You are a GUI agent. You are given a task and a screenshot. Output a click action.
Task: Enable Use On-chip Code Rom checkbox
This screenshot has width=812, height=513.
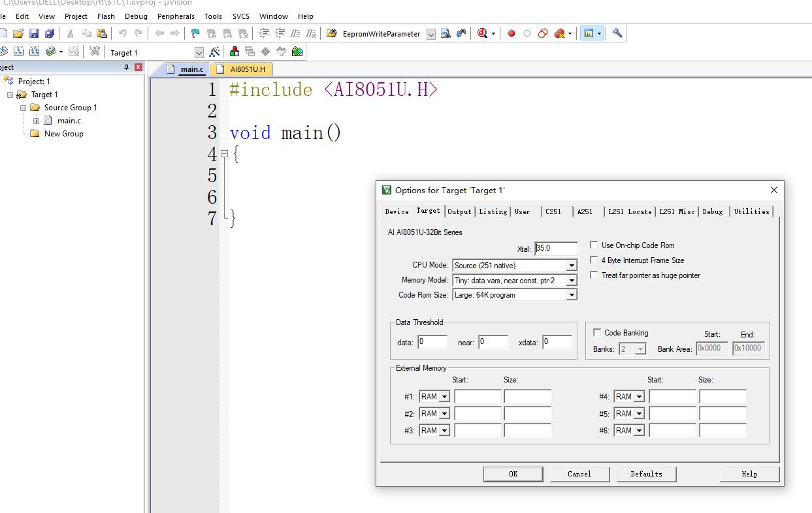(x=594, y=245)
